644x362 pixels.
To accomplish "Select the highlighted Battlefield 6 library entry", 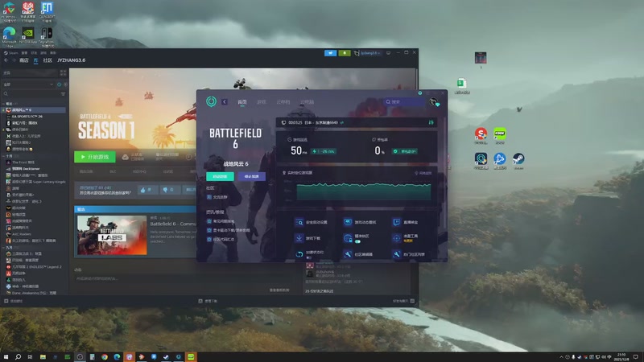I will click(34, 110).
